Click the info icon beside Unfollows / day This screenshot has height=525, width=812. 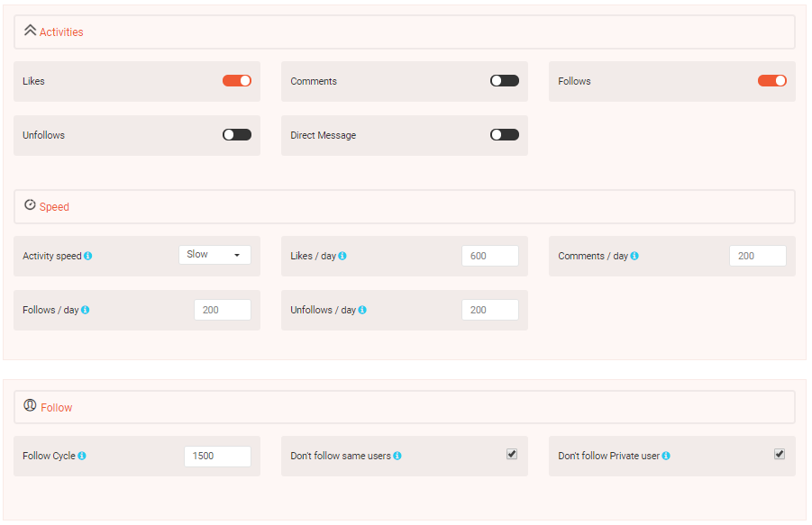click(x=361, y=310)
